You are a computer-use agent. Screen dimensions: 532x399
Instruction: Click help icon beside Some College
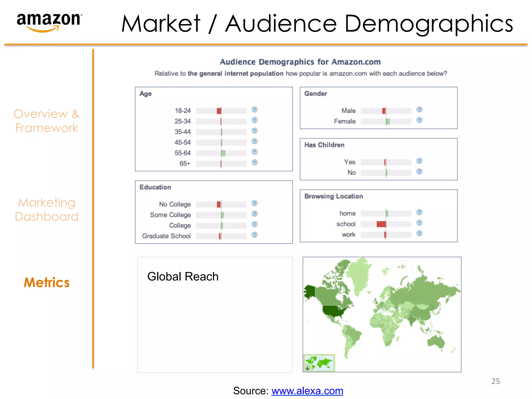click(x=255, y=214)
